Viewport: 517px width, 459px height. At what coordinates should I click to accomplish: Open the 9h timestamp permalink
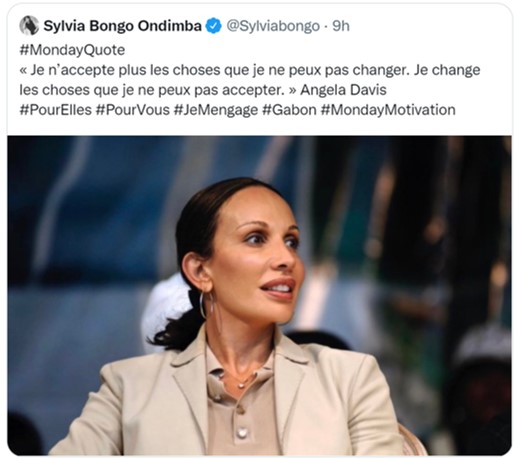[x=341, y=26]
